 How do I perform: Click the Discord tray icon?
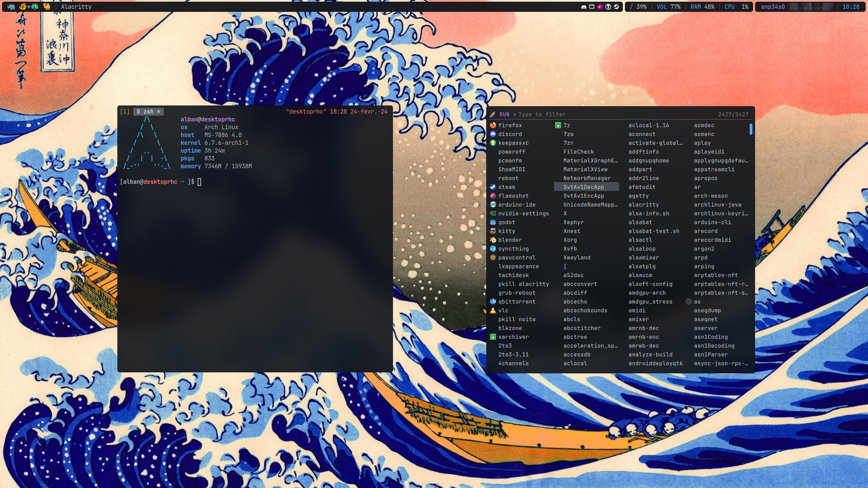click(x=584, y=7)
